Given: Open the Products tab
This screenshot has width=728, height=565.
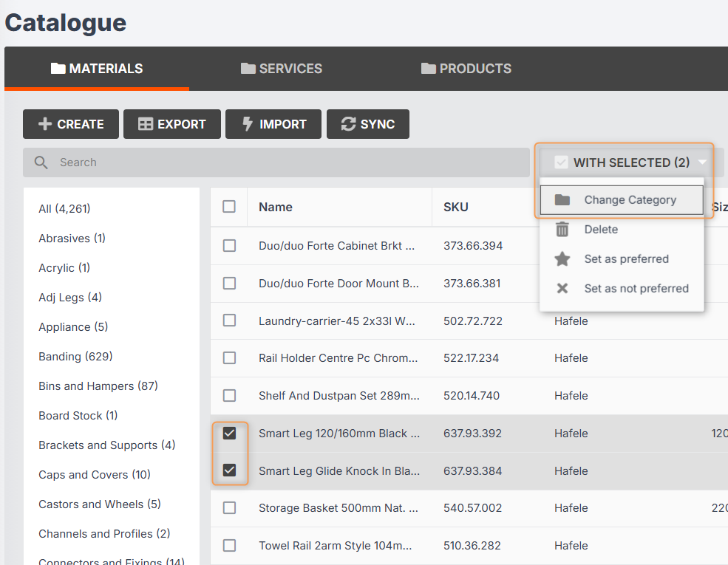Looking at the screenshot, I should [x=466, y=69].
